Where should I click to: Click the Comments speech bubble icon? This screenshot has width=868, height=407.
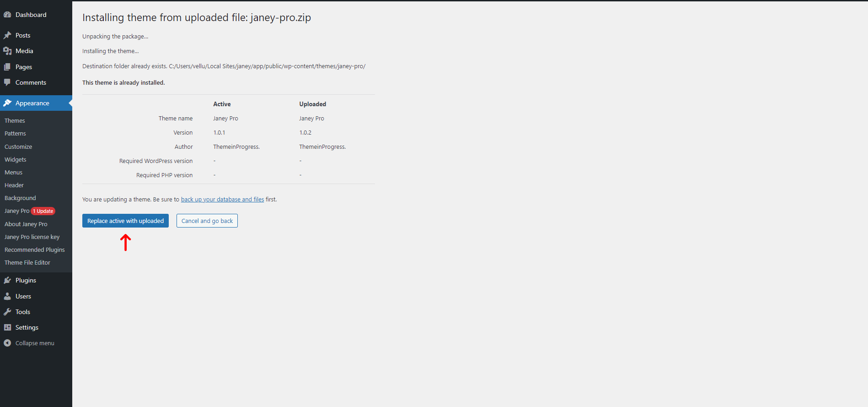[x=7, y=82]
